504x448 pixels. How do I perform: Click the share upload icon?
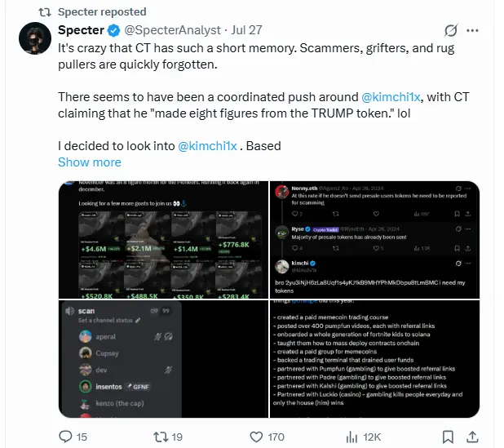click(x=472, y=437)
